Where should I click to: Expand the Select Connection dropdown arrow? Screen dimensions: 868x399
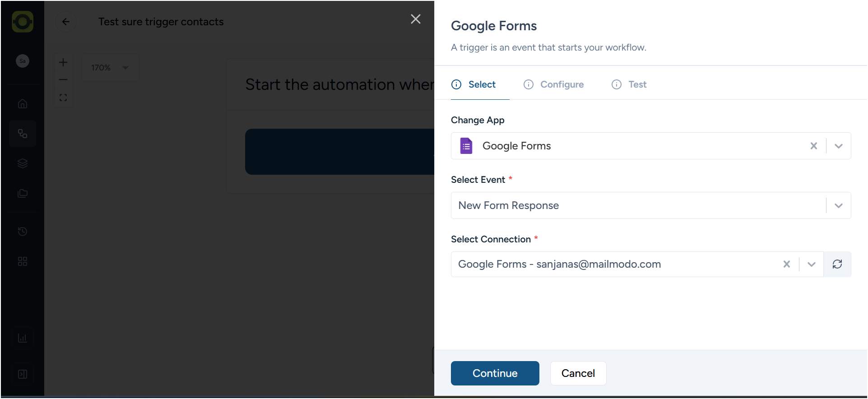pos(812,264)
